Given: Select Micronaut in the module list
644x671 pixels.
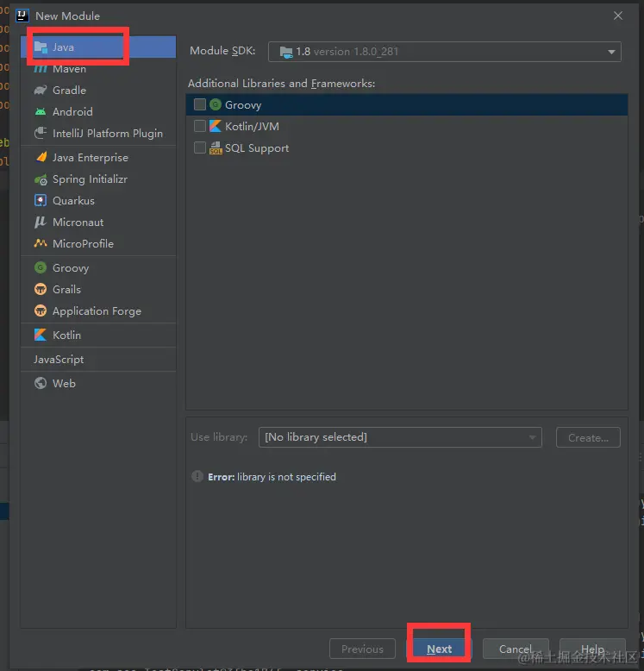Looking at the screenshot, I should pyautogui.click(x=98, y=223).
